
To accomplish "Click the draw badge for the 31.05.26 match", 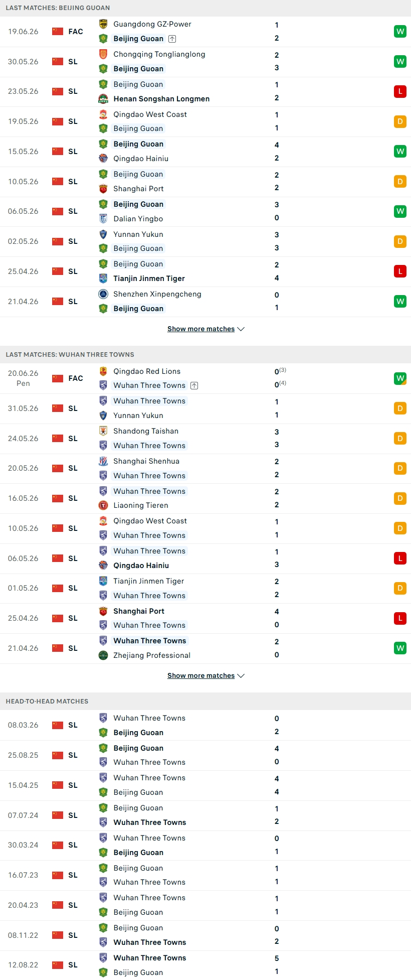I will (x=400, y=408).
